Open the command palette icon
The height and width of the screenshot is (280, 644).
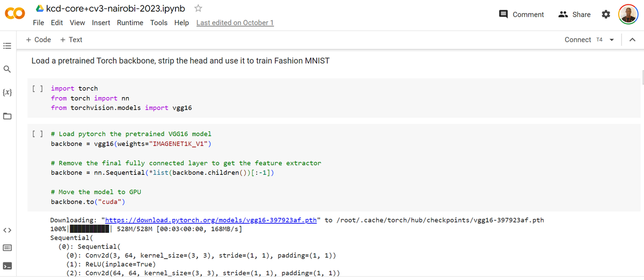[8, 248]
